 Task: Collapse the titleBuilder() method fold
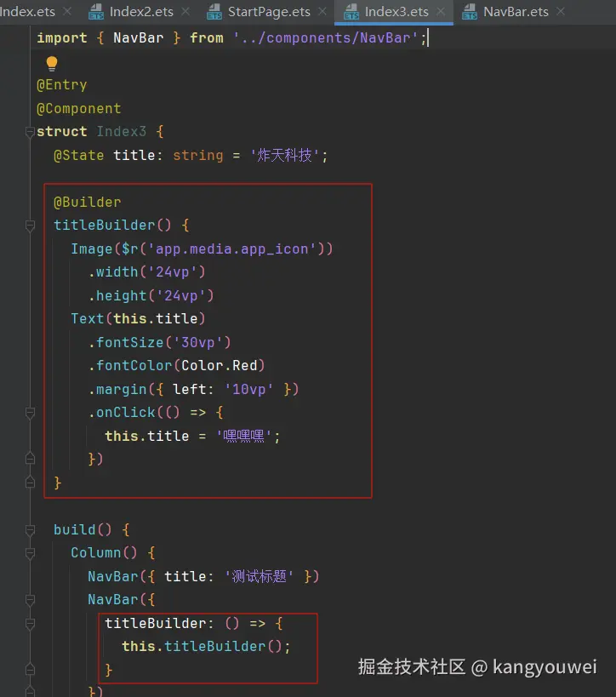coord(30,226)
